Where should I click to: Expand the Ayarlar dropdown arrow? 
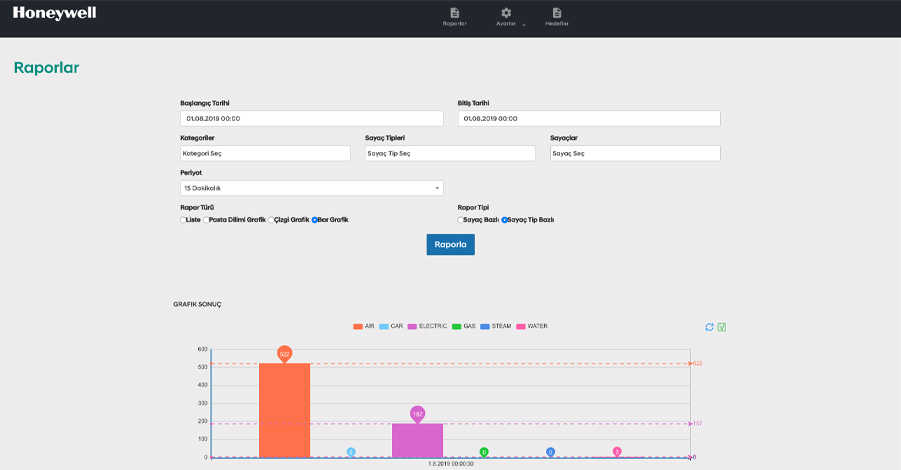[523, 25]
